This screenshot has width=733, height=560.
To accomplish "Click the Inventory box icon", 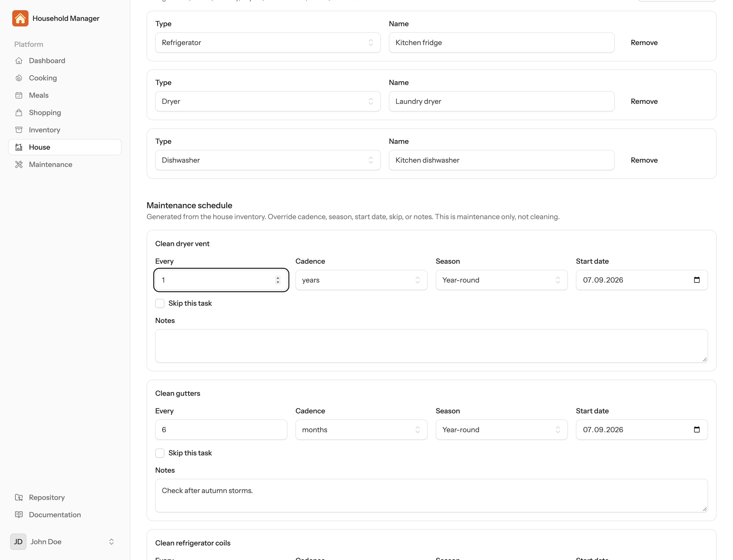I will click(19, 130).
